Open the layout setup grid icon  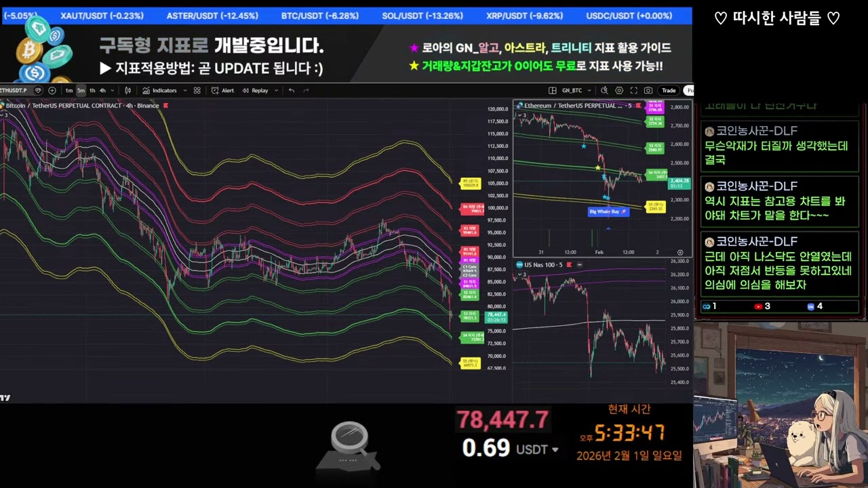pos(553,90)
